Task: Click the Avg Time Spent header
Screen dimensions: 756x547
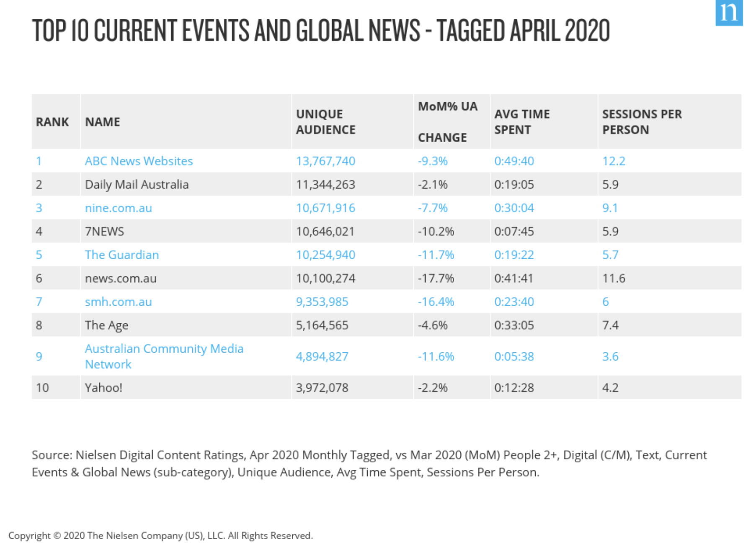Action: coord(521,122)
